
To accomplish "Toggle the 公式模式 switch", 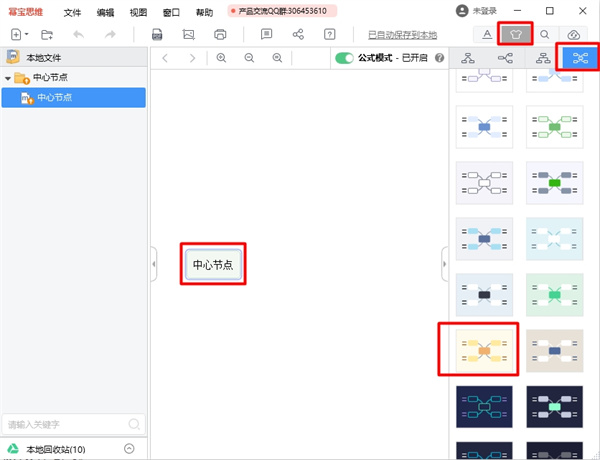I will (x=344, y=58).
